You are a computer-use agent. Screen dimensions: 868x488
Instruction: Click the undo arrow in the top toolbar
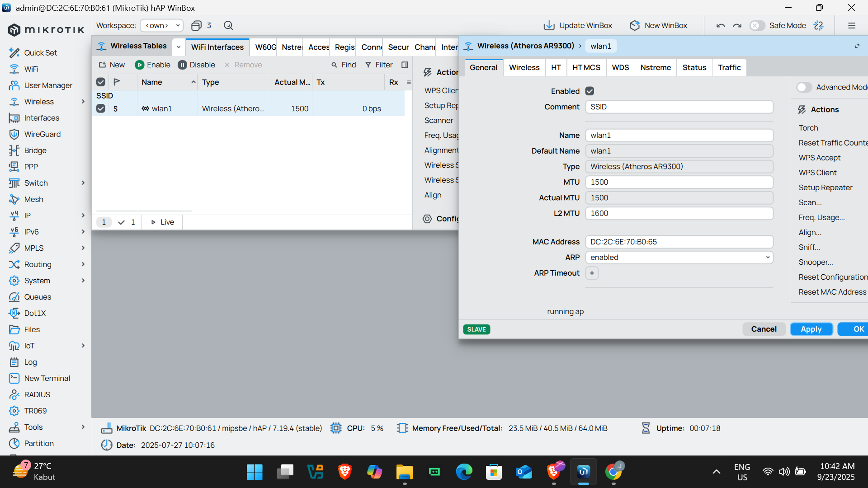tap(721, 25)
